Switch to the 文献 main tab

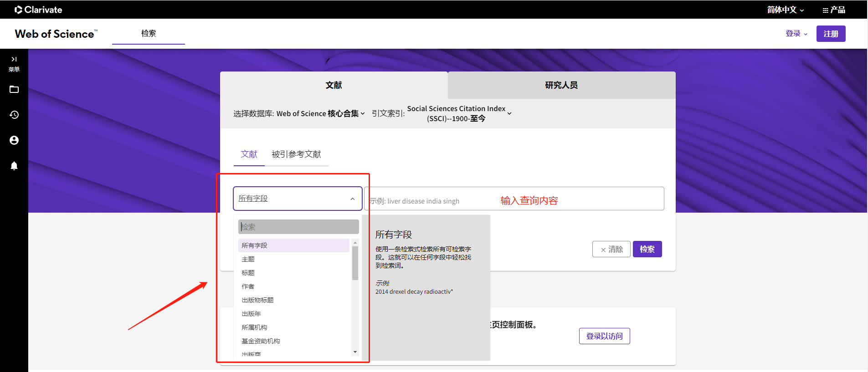pyautogui.click(x=334, y=85)
